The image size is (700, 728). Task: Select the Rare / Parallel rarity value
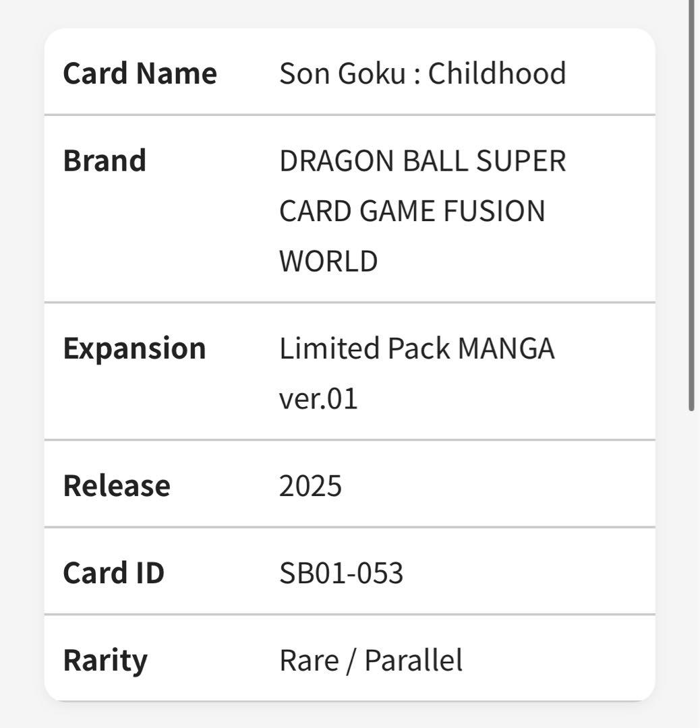coord(371,660)
